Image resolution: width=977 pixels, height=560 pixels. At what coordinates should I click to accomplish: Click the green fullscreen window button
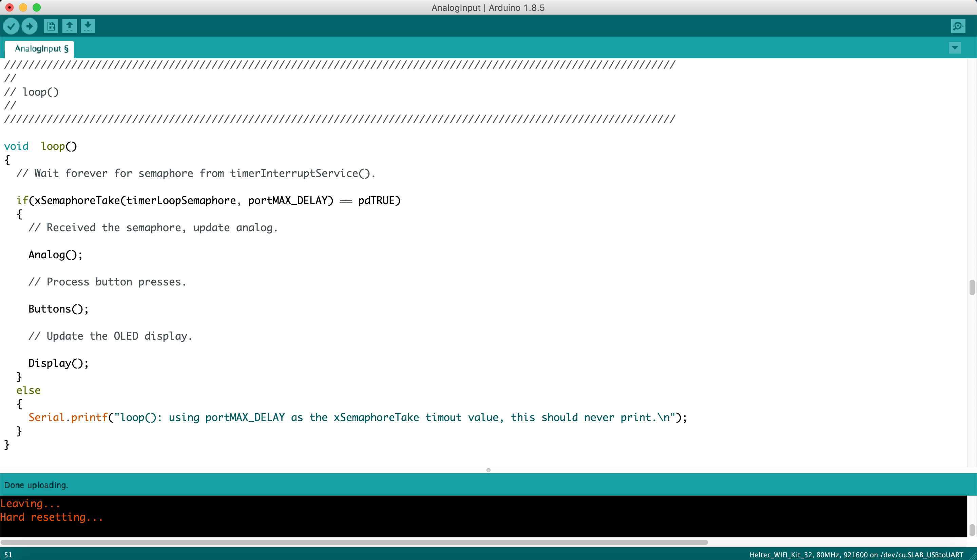point(37,7)
